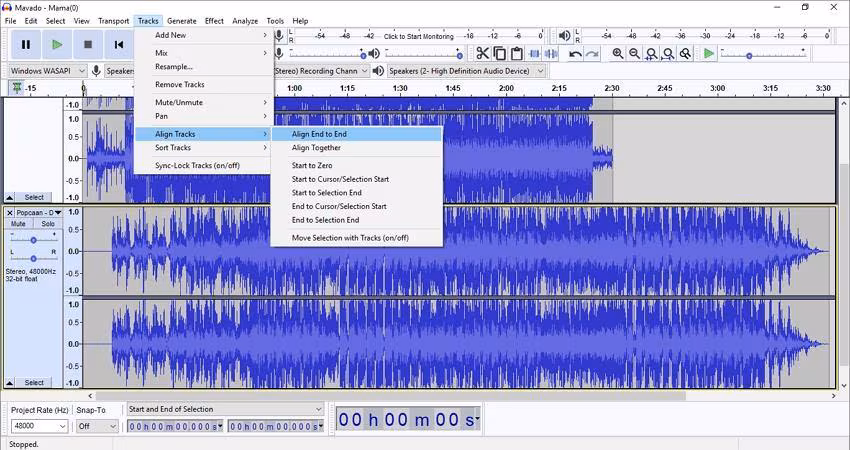Click Click to Start Monitoring meter
The width and height of the screenshot is (850, 450).
418,36
